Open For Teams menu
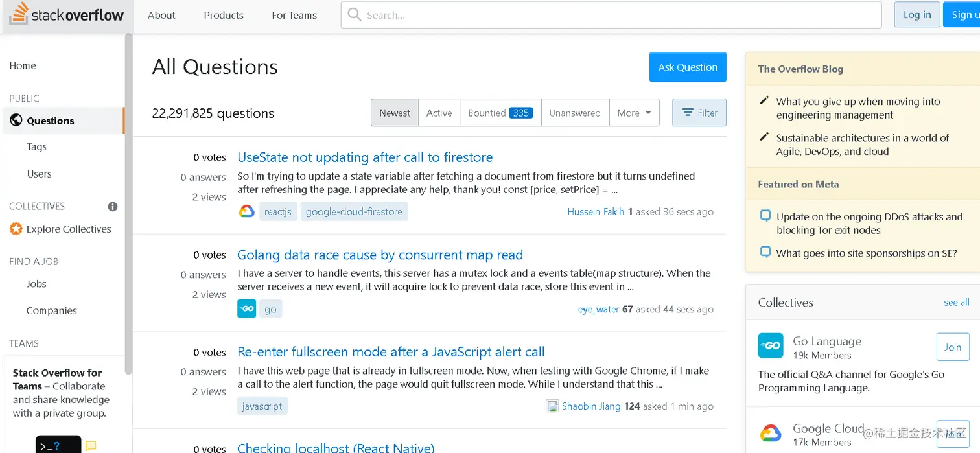The width and height of the screenshot is (980, 453). [294, 15]
